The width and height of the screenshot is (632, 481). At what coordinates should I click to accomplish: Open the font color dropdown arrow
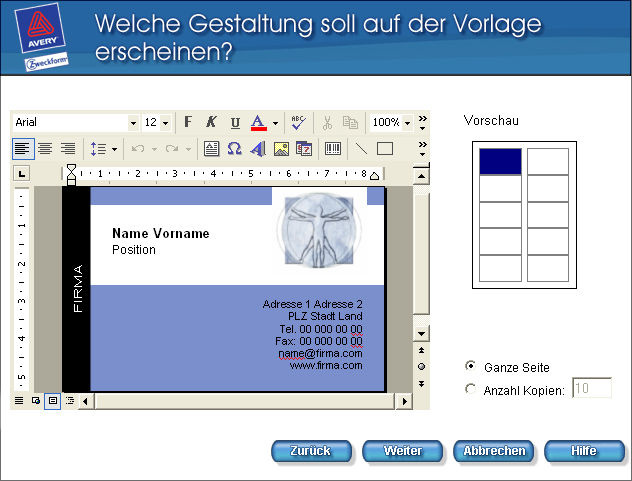click(275, 123)
